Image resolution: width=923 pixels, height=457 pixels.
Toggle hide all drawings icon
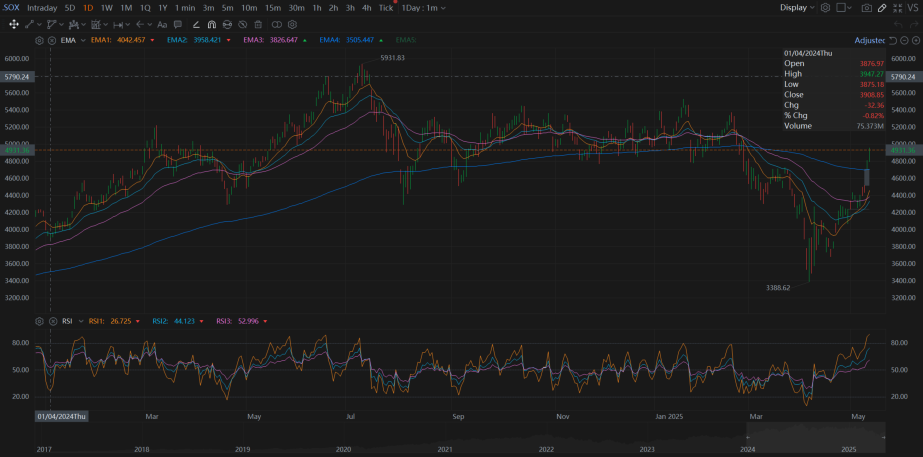pyautogui.click(x=243, y=24)
